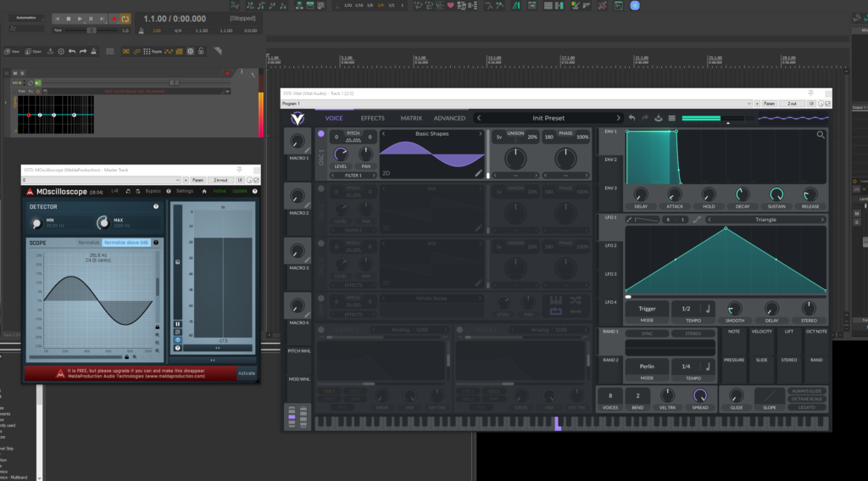This screenshot has width=868, height=481.
Task: Select Normalize above 0dB in the Scope panel
Action: pos(126,243)
